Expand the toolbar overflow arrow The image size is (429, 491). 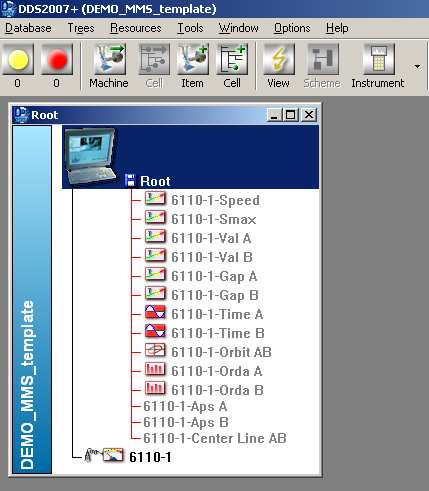tap(417, 66)
